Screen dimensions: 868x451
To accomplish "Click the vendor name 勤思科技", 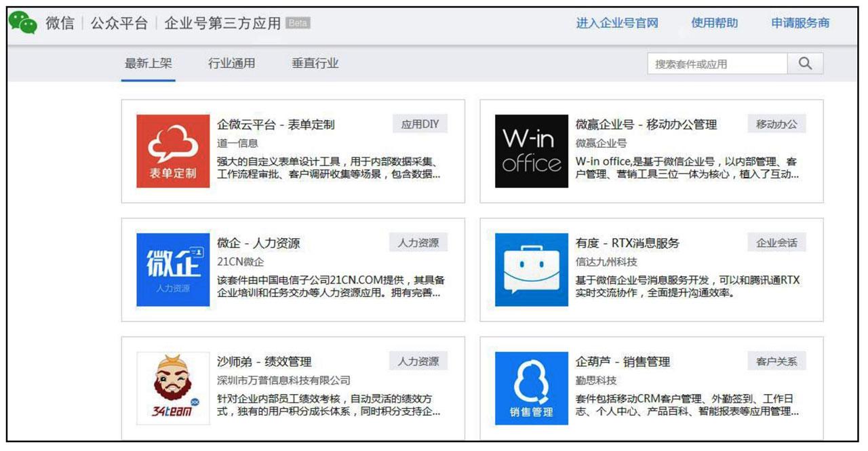I will pyautogui.click(x=596, y=380).
